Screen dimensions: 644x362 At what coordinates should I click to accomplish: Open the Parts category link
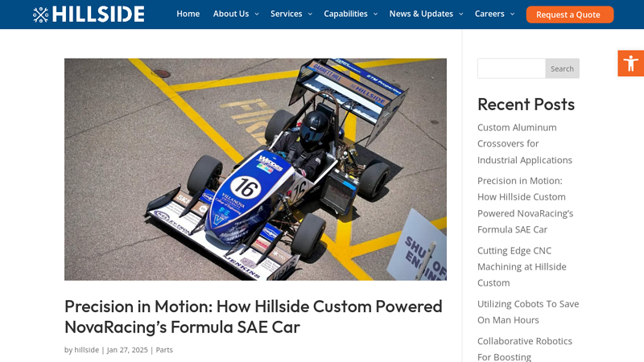point(164,350)
